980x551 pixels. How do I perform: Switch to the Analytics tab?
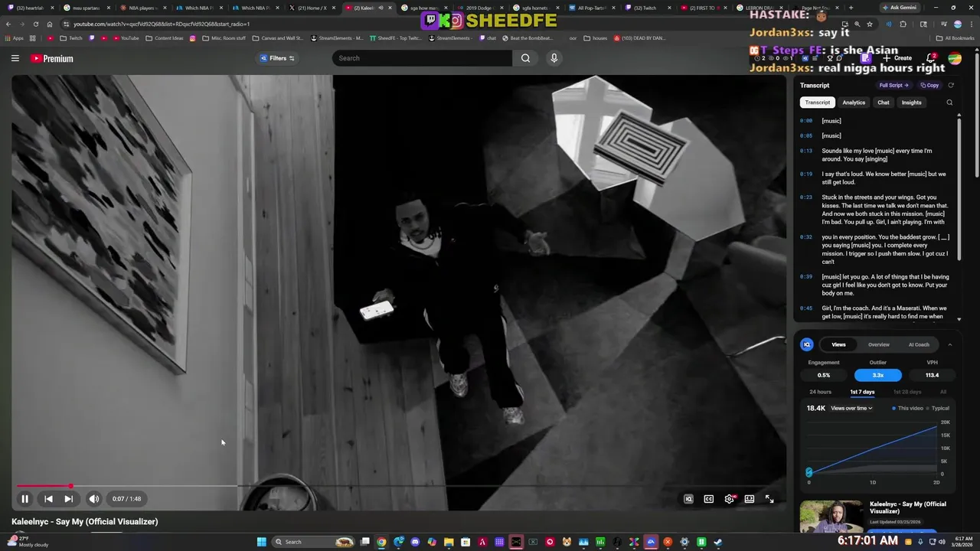[854, 103]
